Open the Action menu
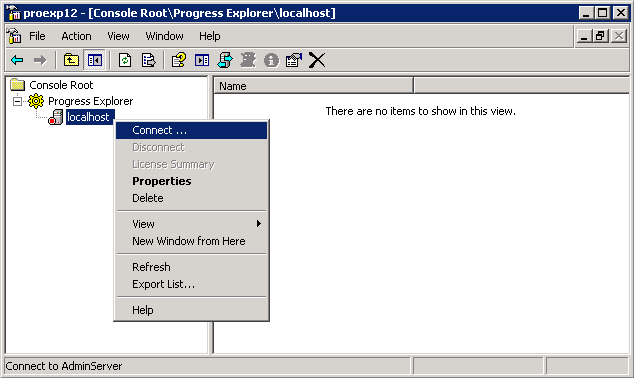The width and height of the screenshot is (634, 378). coord(76,36)
